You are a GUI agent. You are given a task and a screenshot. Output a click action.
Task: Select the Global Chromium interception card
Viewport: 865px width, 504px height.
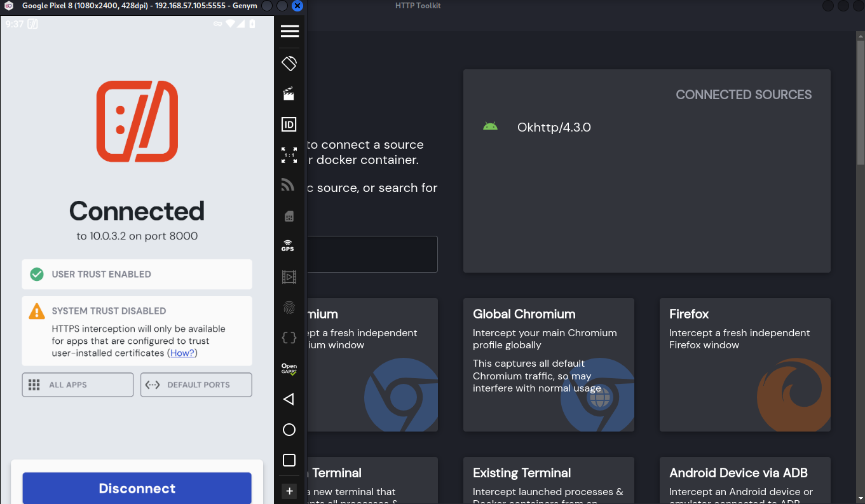tap(548, 365)
